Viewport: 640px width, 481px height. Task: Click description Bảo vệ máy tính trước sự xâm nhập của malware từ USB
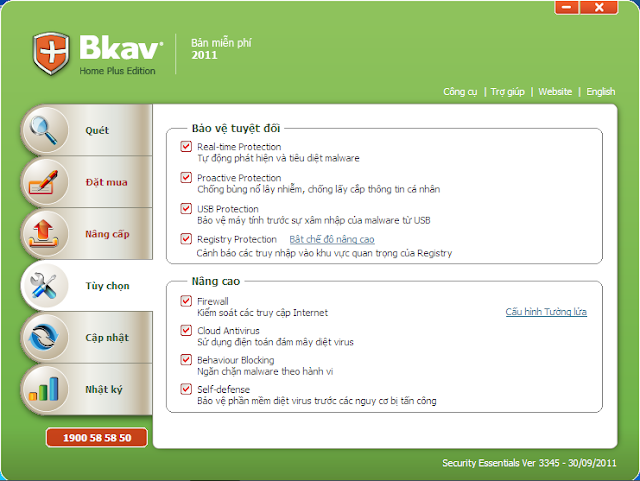pos(314,220)
